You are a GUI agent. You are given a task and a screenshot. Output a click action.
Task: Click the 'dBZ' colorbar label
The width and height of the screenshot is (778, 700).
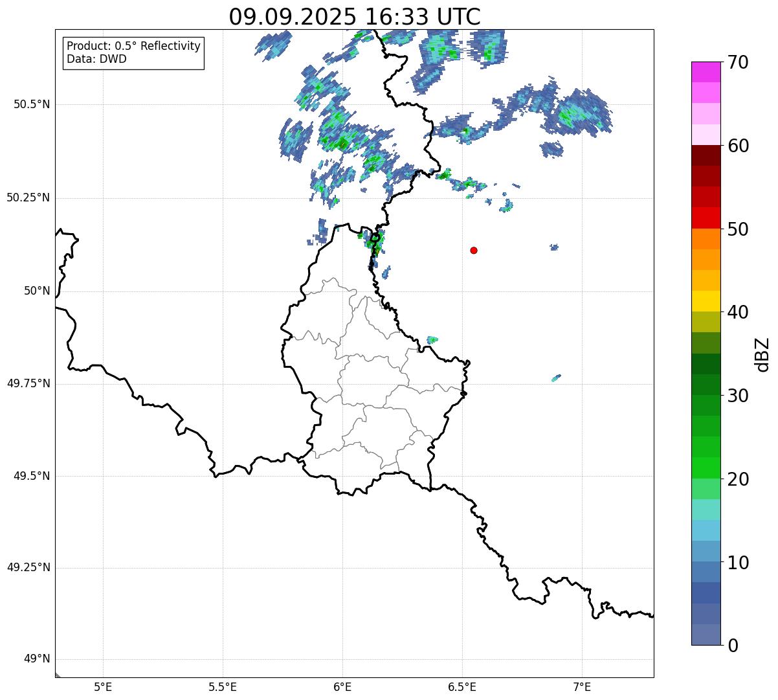[x=762, y=354]
